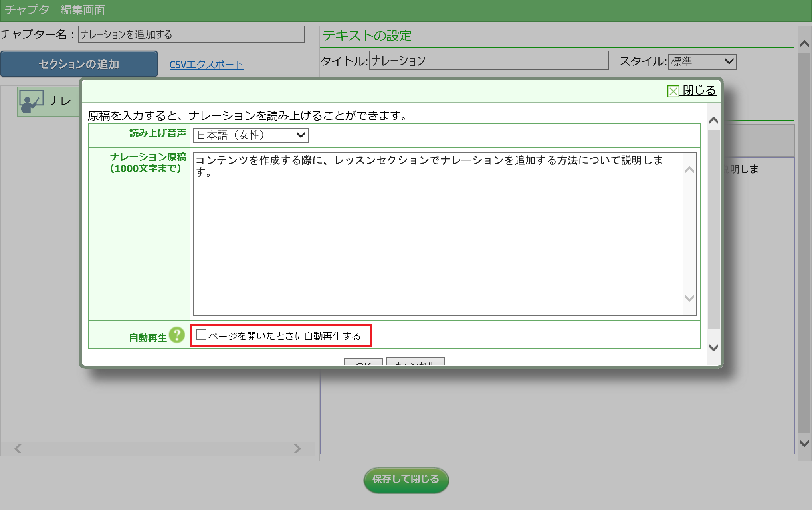Enable auto-play when page opens checkbox

201,335
